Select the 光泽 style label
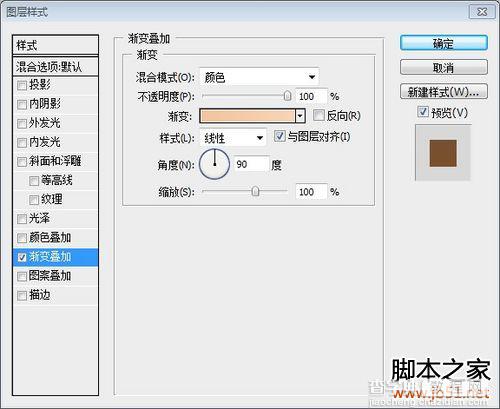This screenshot has height=409, width=500. (40, 218)
